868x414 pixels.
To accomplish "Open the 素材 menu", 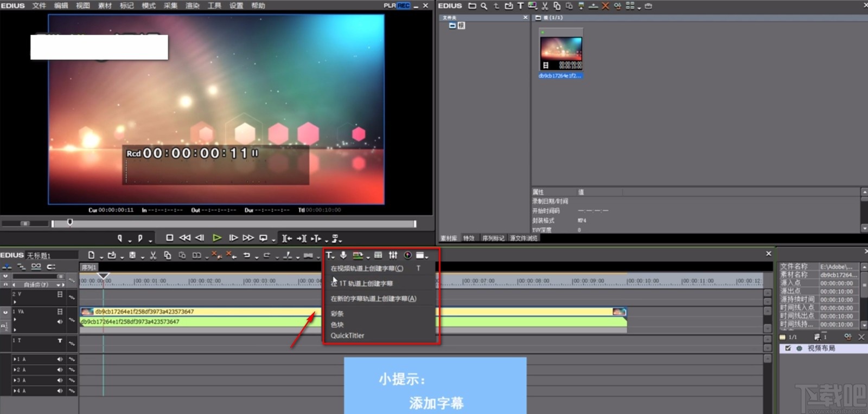I will 105,5.
